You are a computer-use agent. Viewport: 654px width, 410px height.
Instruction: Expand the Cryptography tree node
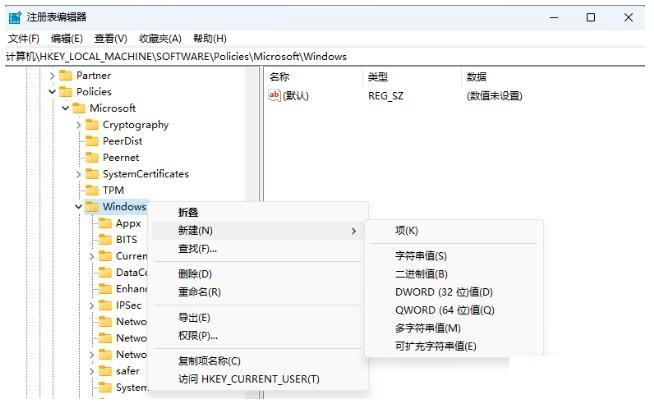79,125
